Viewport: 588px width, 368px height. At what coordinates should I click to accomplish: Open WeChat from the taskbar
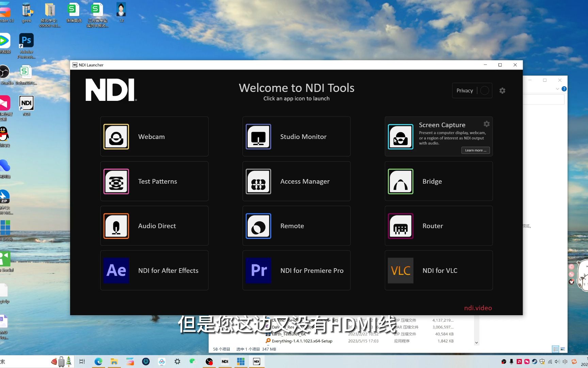(x=193, y=362)
